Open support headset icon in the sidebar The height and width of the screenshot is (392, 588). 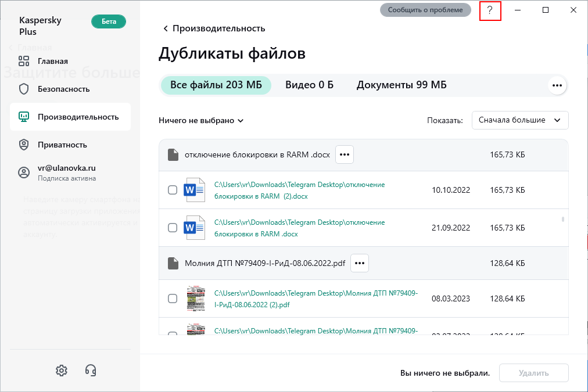click(x=91, y=371)
